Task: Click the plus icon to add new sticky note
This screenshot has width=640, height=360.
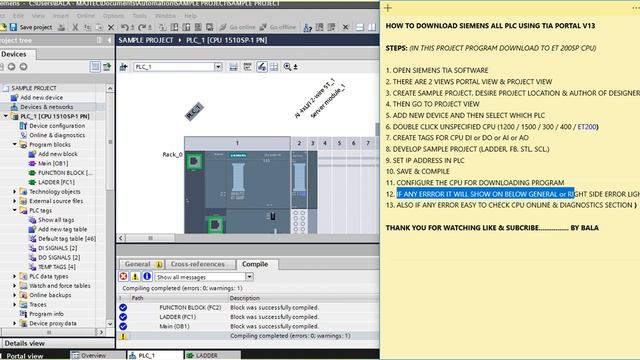Action: pos(388,8)
